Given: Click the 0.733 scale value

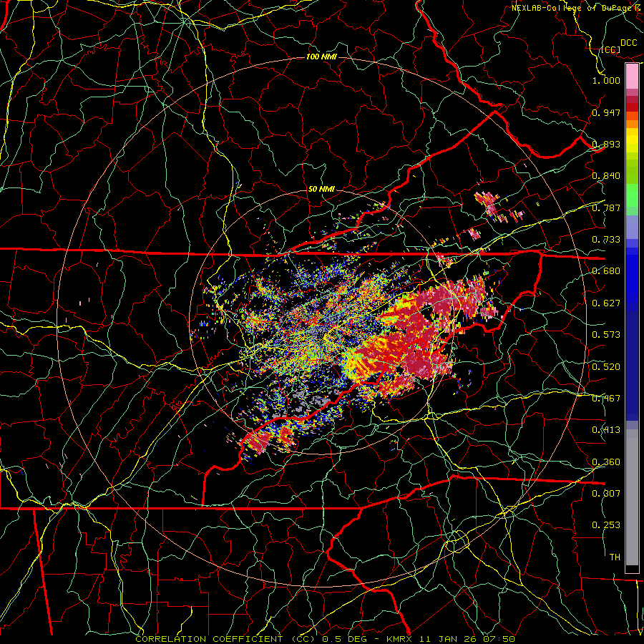Looking at the screenshot, I should (x=606, y=240).
